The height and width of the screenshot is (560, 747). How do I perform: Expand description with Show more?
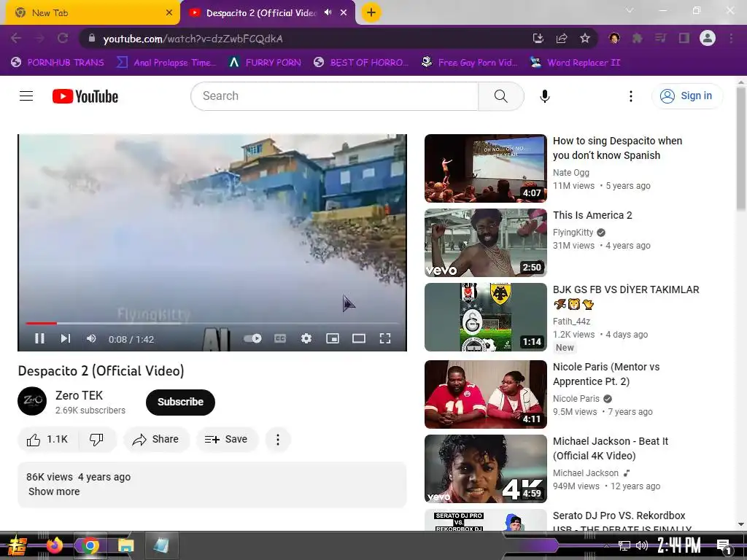[x=54, y=491]
